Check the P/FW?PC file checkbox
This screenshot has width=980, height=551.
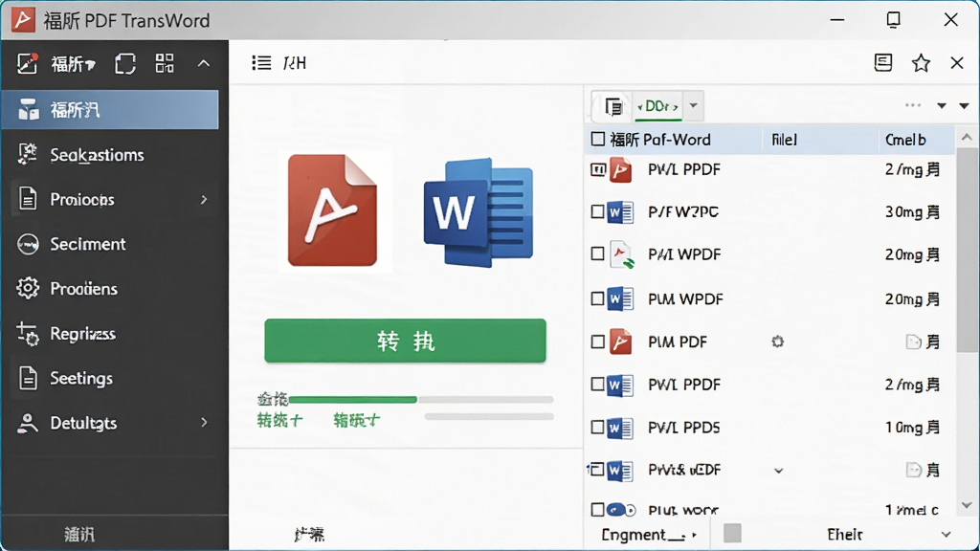point(597,211)
